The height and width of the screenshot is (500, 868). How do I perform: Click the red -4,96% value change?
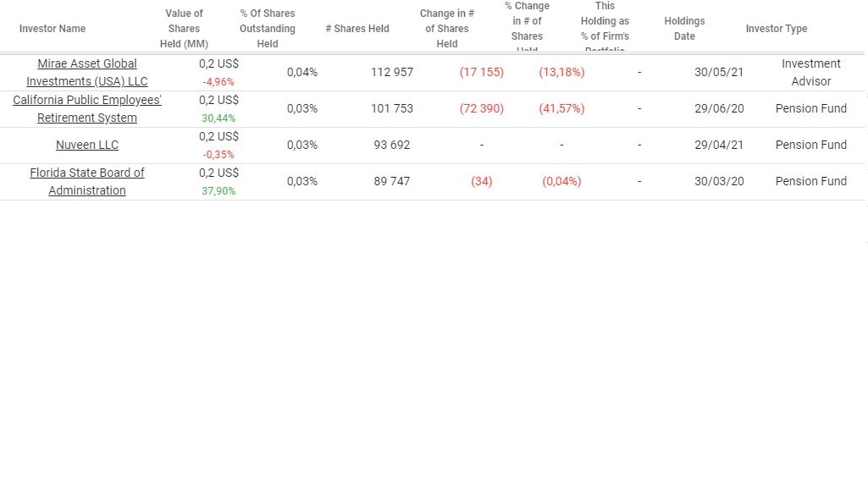tap(218, 82)
